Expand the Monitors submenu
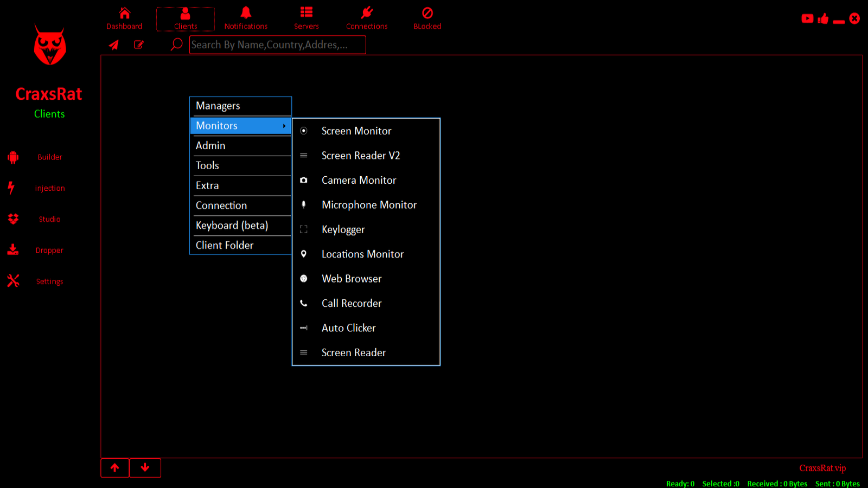868x488 pixels. click(240, 126)
